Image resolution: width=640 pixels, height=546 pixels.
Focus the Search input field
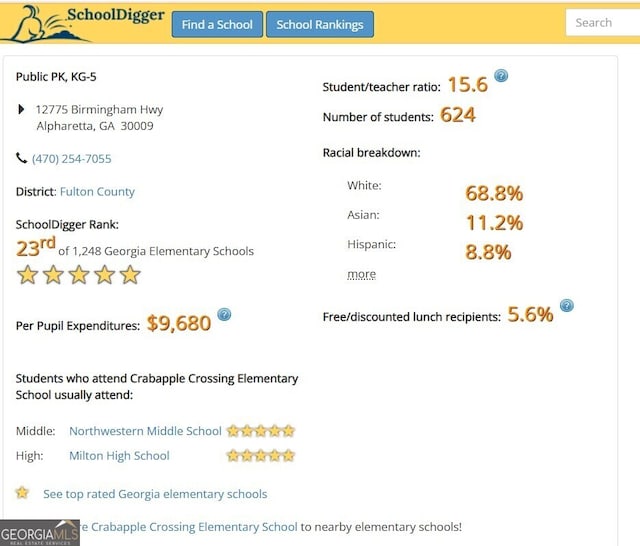602,22
